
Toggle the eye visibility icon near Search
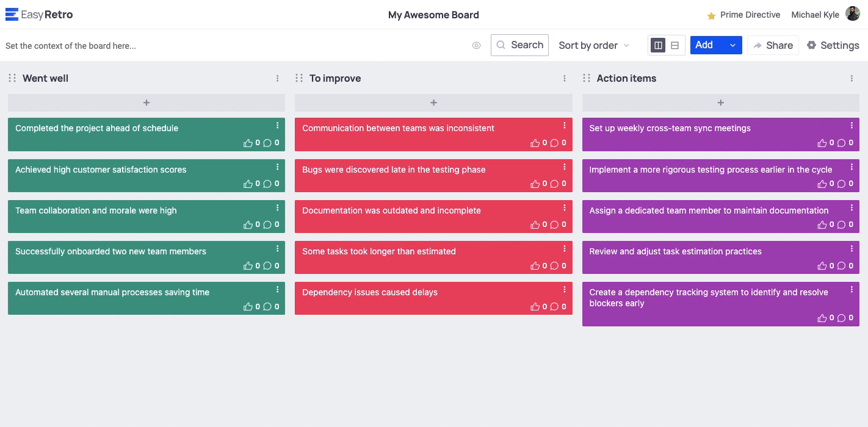pos(476,46)
